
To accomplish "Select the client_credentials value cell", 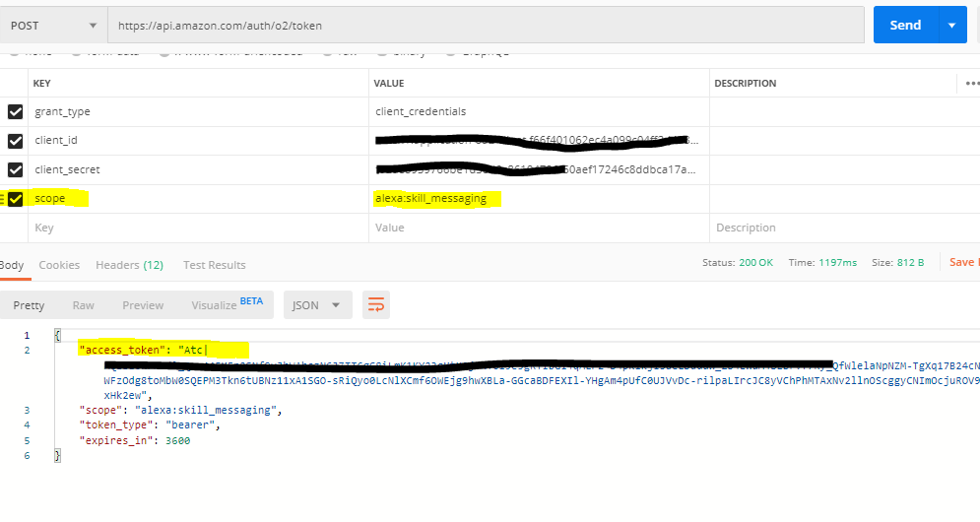I will (x=539, y=112).
